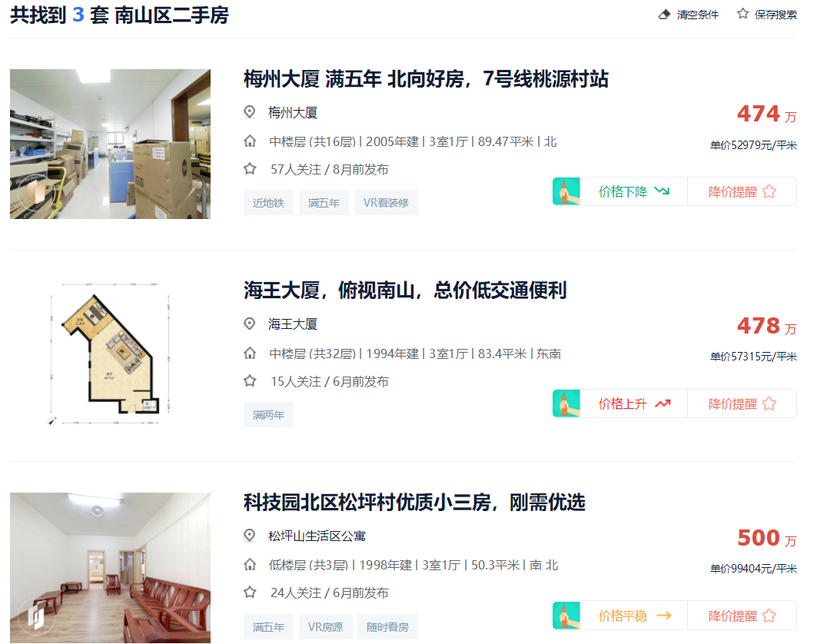This screenshot has width=817, height=644.
Task: Click the star icon beside 57人关注
Action: click(250, 169)
